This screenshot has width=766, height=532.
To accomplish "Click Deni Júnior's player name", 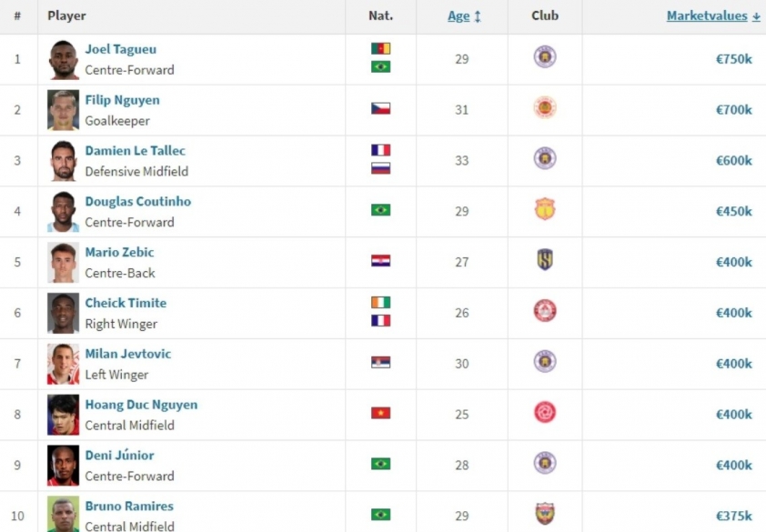I will (119, 456).
